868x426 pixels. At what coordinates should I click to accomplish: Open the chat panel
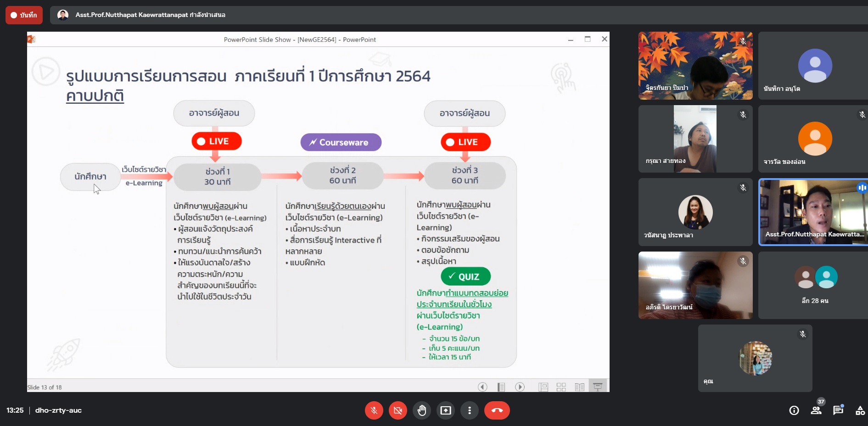838,410
